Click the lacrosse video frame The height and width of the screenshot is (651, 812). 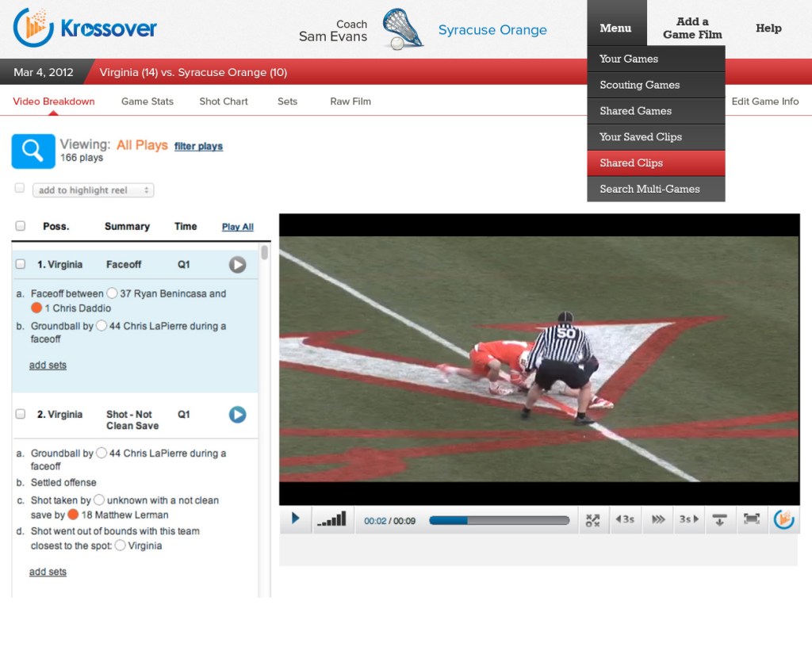coord(539,359)
